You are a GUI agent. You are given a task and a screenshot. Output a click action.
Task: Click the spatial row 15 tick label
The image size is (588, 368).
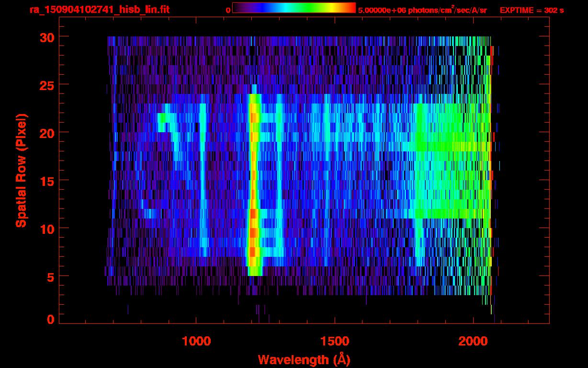(47, 180)
